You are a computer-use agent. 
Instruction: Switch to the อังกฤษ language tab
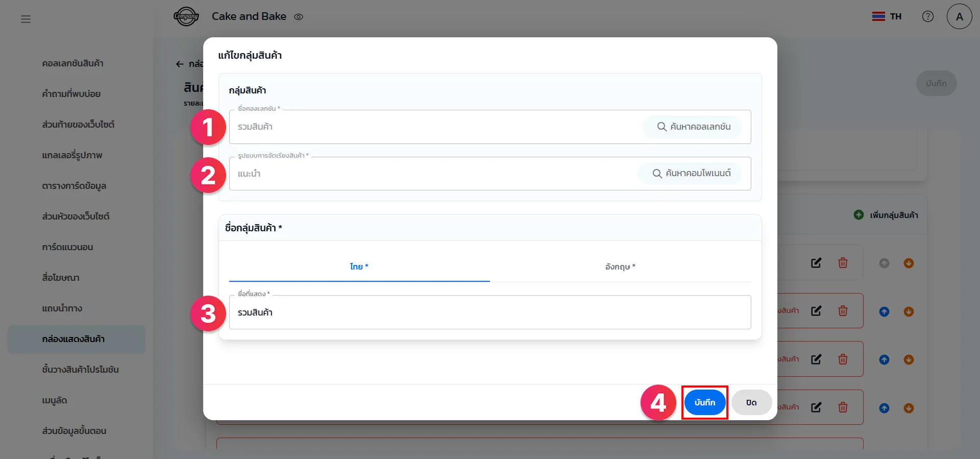pos(620,267)
